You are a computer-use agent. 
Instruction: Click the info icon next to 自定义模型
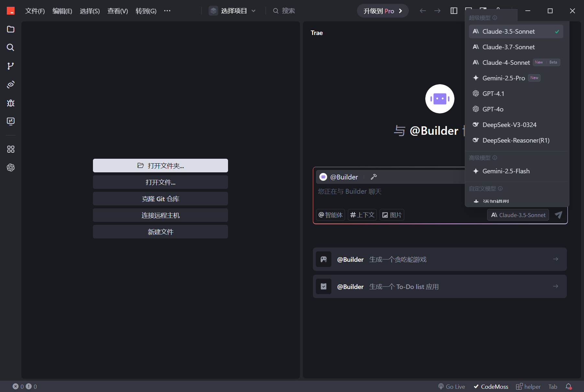pos(500,188)
